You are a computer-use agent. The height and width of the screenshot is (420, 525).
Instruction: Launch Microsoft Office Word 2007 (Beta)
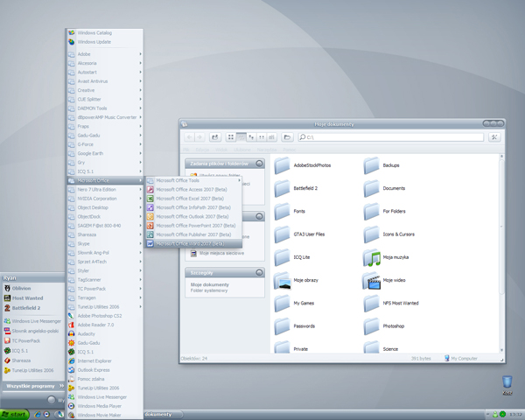pyautogui.click(x=194, y=243)
